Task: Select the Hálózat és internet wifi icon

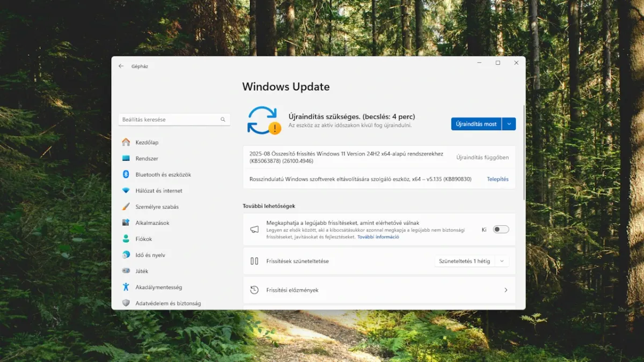Action: (x=126, y=191)
